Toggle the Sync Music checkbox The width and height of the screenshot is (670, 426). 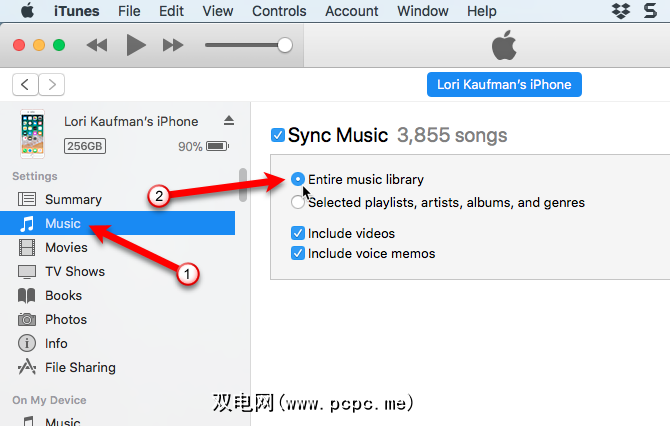point(278,135)
